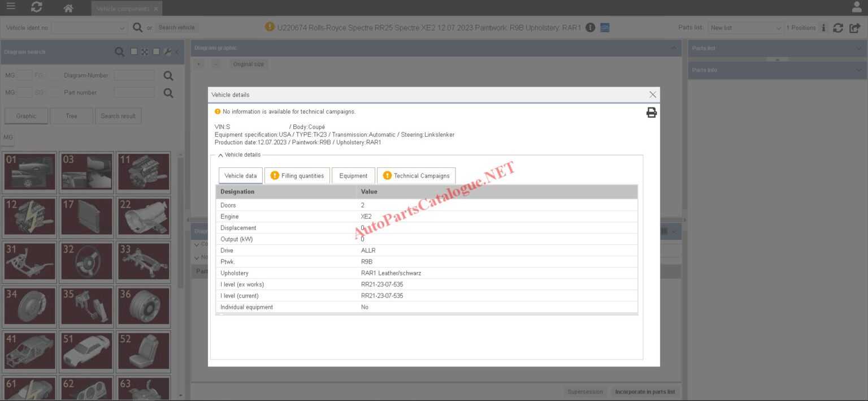Open the Vehicle ident no dropdown
The width and height of the screenshot is (868, 401).
click(x=122, y=27)
